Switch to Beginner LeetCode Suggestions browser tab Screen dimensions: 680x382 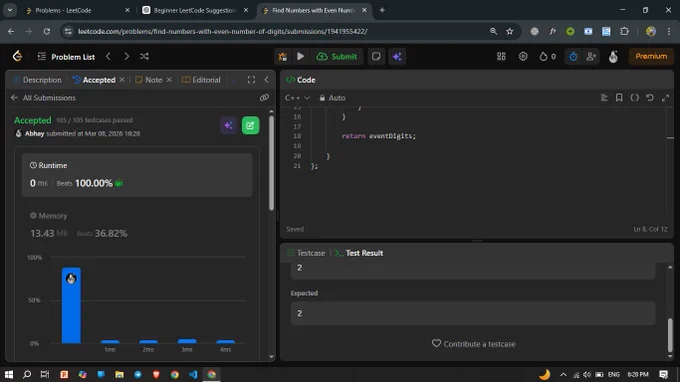tap(196, 10)
